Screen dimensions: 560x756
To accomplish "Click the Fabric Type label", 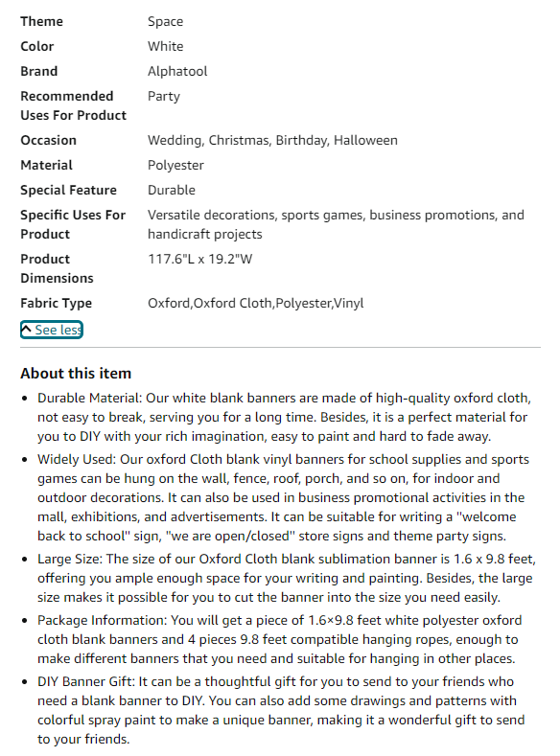I will pos(56,304).
